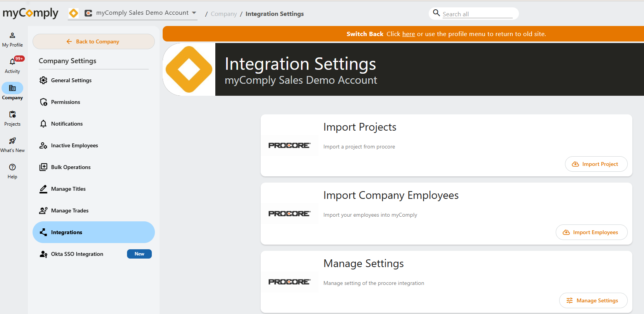
Task: Click the Bulk Operations plus icon
Action: [43, 167]
